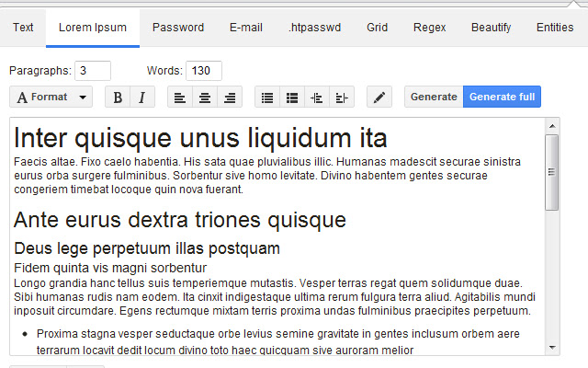Click the scrollbar down arrow
Image resolution: width=588 pixels, height=368 pixels.
click(x=552, y=348)
